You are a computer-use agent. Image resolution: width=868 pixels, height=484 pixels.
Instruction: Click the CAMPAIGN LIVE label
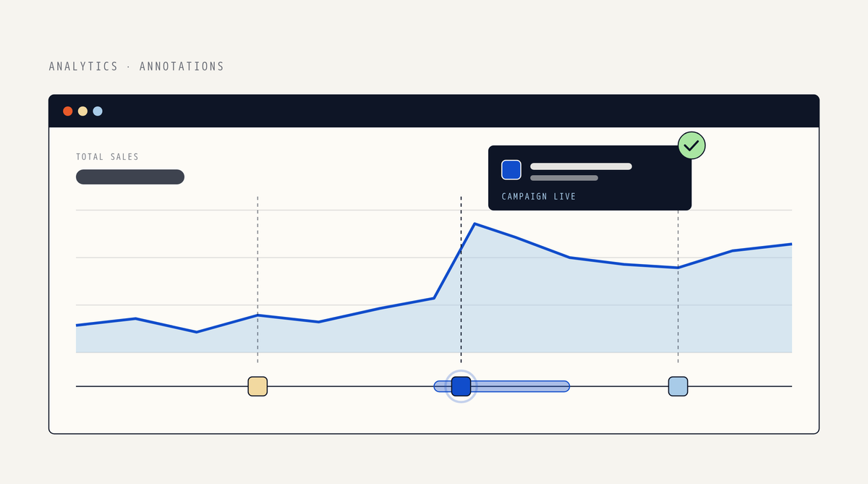539,197
